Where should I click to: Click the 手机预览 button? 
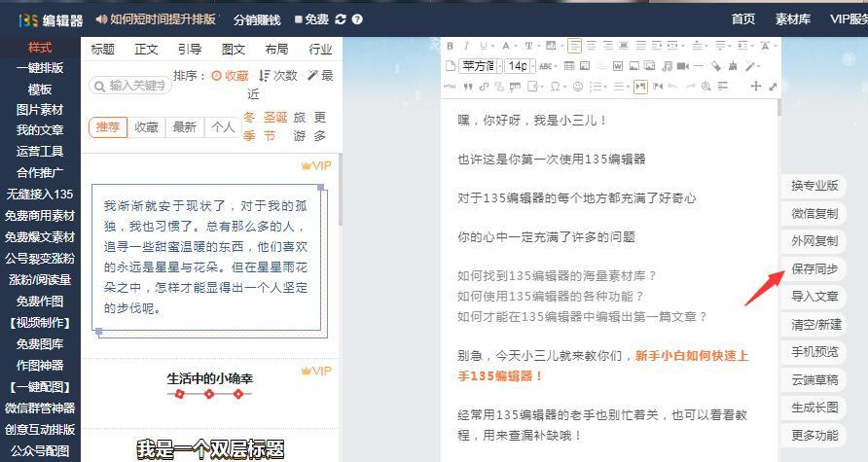(814, 352)
